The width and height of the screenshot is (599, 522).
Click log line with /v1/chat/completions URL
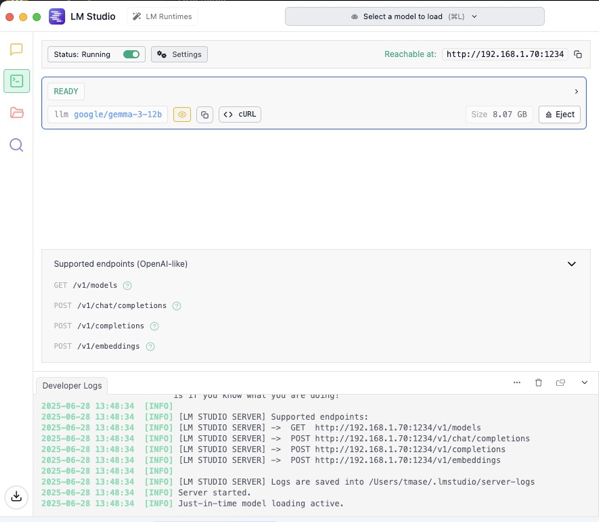pyautogui.click(x=354, y=438)
